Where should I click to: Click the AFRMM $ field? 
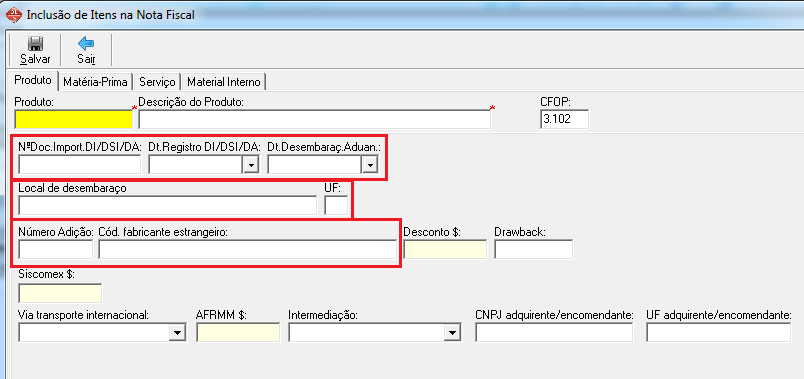(x=238, y=333)
